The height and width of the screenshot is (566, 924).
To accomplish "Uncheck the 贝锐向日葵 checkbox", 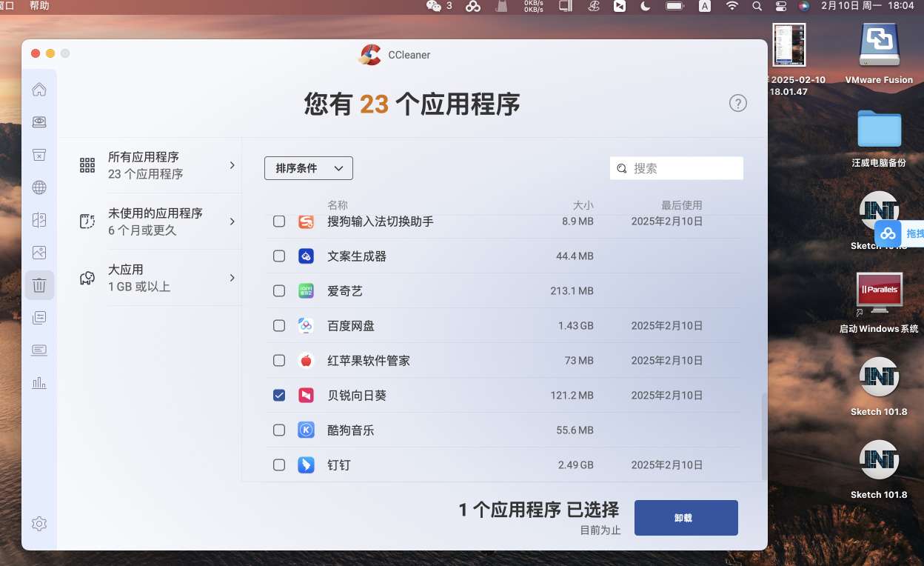I will pyautogui.click(x=279, y=396).
